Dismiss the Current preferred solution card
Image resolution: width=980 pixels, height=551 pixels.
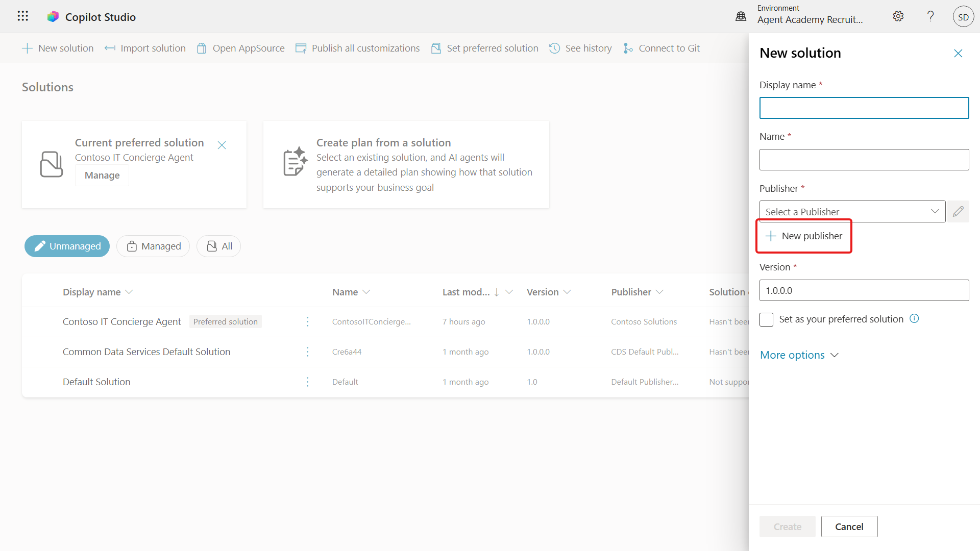click(222, 145)
